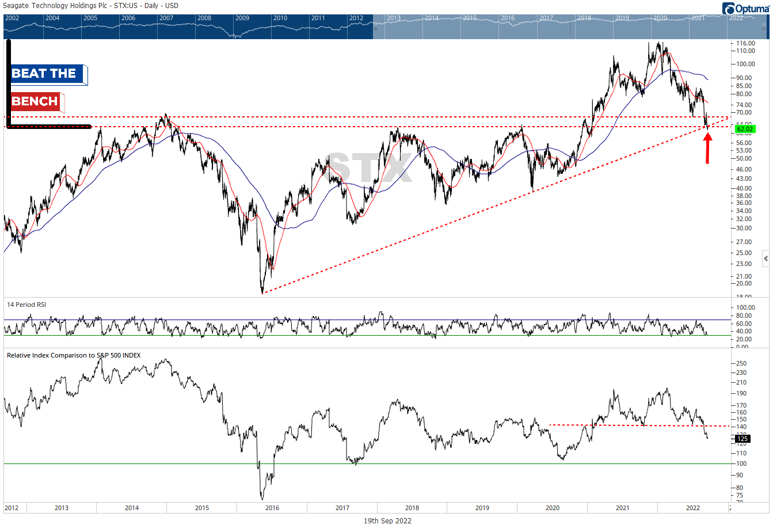Click the Optuma logo
Image resolution: width=773 pixels, height=532 pixels.
[x=746, y=8]
